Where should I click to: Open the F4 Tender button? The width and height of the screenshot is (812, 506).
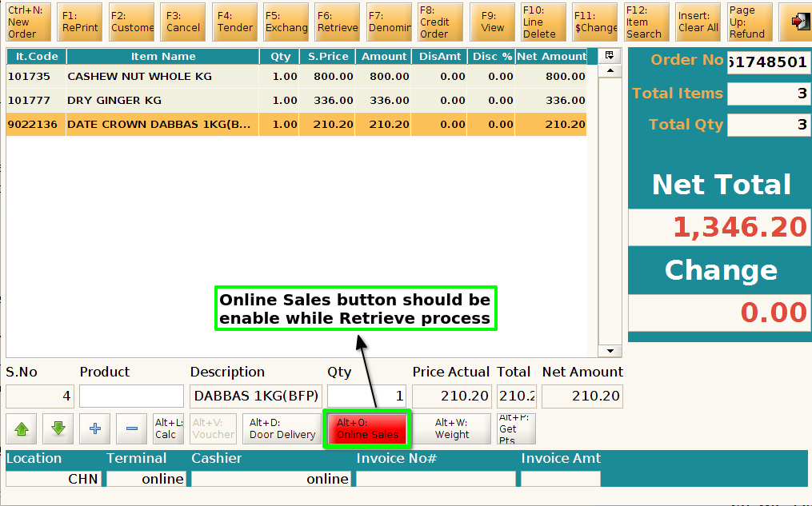pos(234,22)
